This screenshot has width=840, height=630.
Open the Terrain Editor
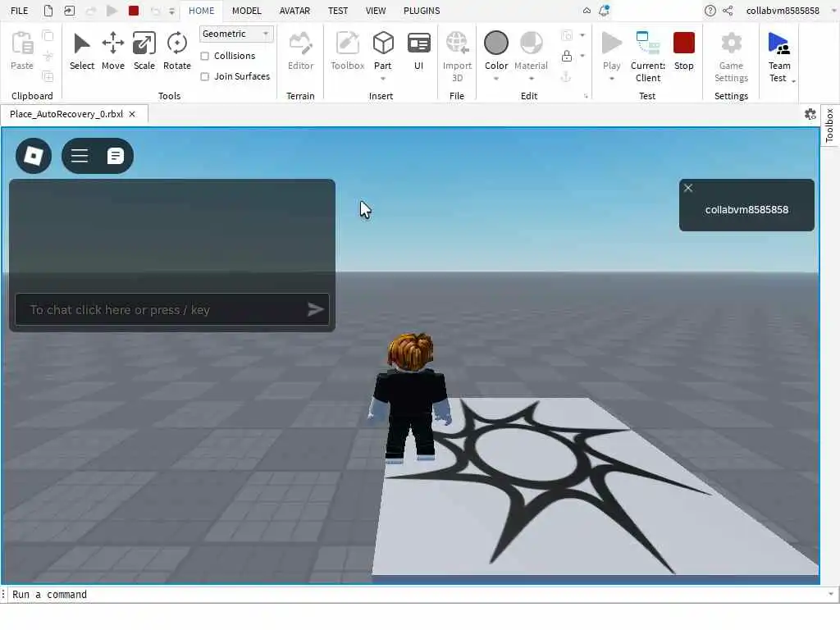(300, 51)
